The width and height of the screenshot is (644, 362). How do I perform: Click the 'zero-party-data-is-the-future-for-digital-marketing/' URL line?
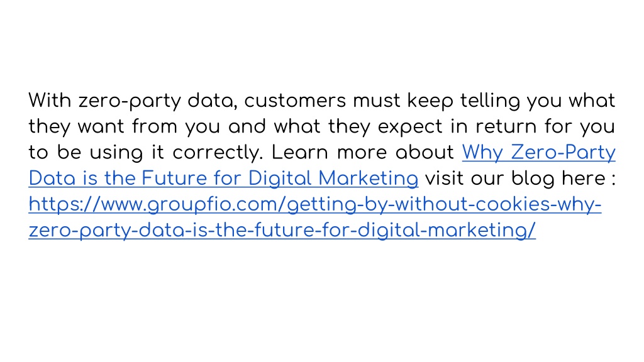click(x=282, y=230)
